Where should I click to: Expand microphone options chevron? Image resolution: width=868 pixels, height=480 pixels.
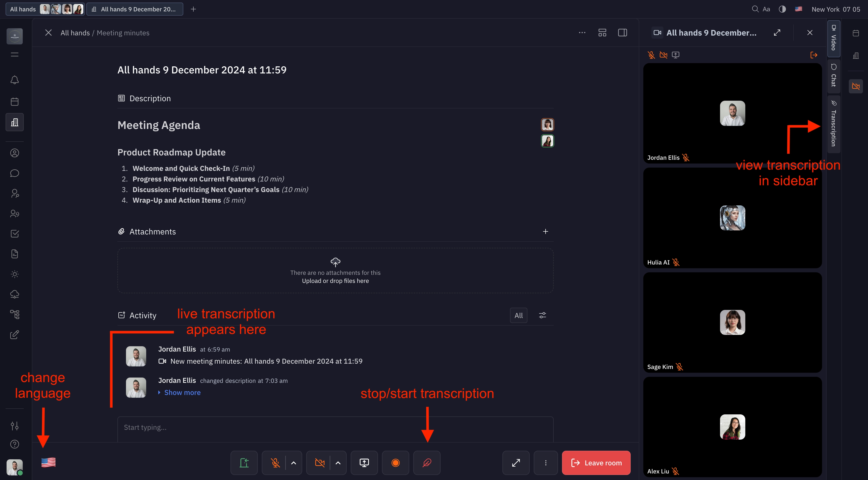pyautogui.click(x=293, y=463)
